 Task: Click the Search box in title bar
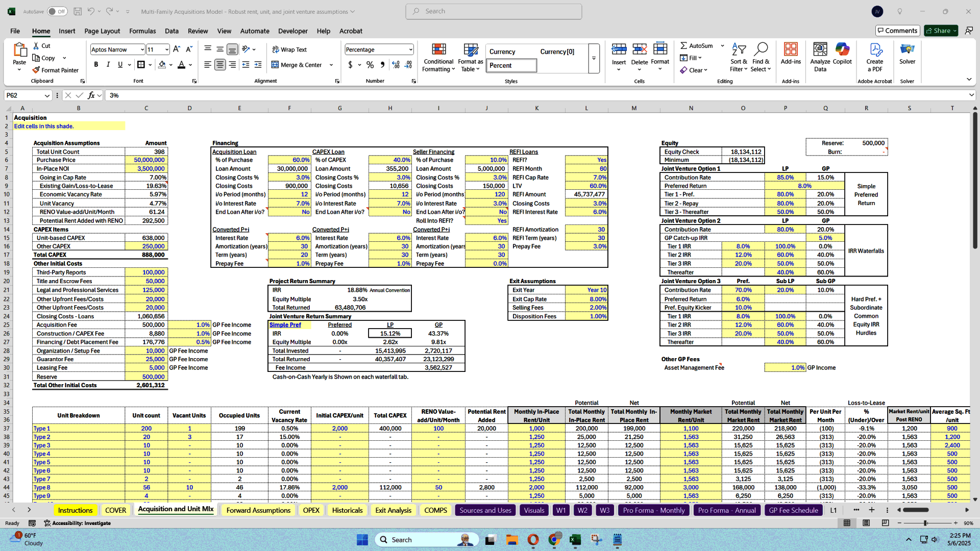click(494, 11)
